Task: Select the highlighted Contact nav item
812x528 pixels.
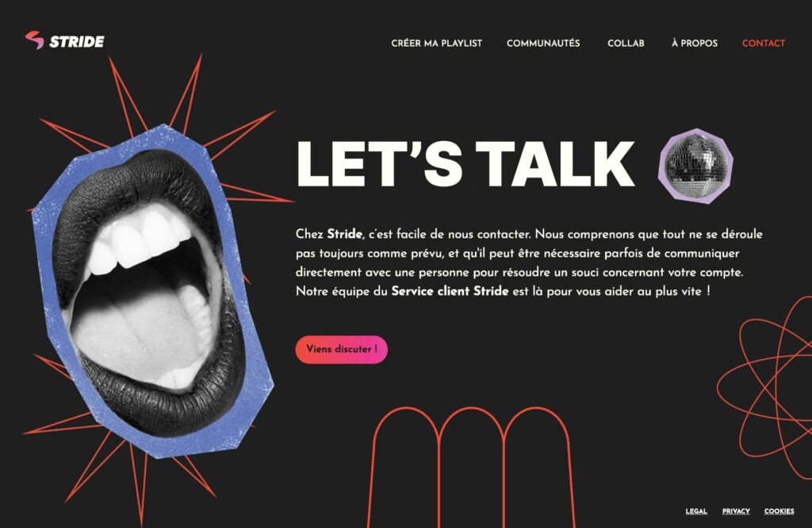Action: click(x=764, y=44)
